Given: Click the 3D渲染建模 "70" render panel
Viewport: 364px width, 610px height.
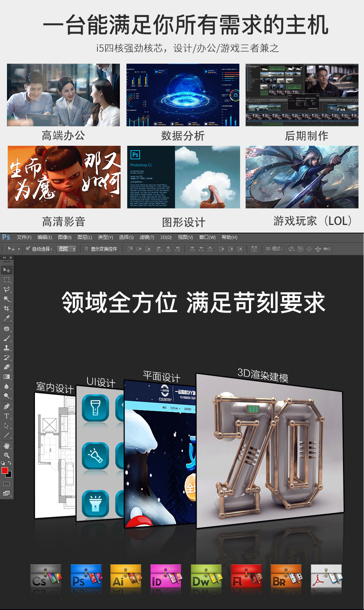Looking at the screenshot, I should tap(270, 451).
